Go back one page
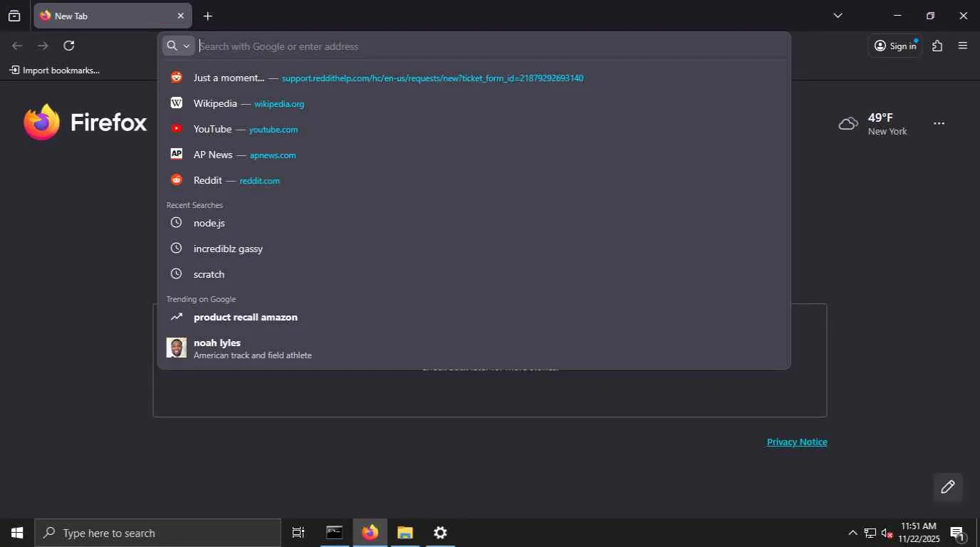This screenshot has height=547, width=980. pos(17,46)
